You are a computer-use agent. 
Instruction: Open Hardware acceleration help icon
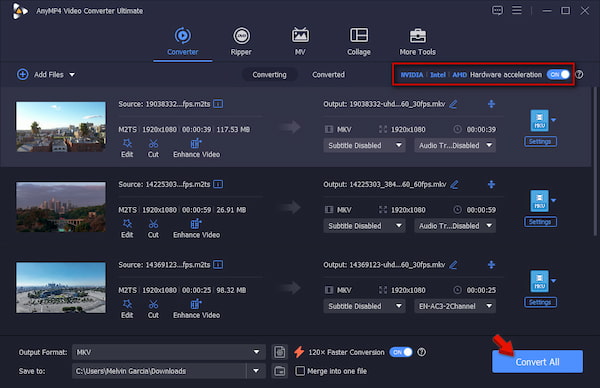coord(579,75)
